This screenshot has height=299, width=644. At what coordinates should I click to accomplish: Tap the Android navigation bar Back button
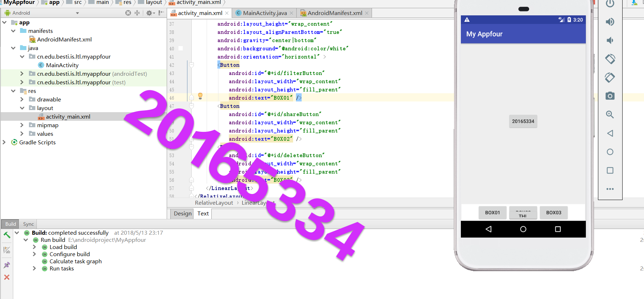pyautogui.click(x=489, y=229)
